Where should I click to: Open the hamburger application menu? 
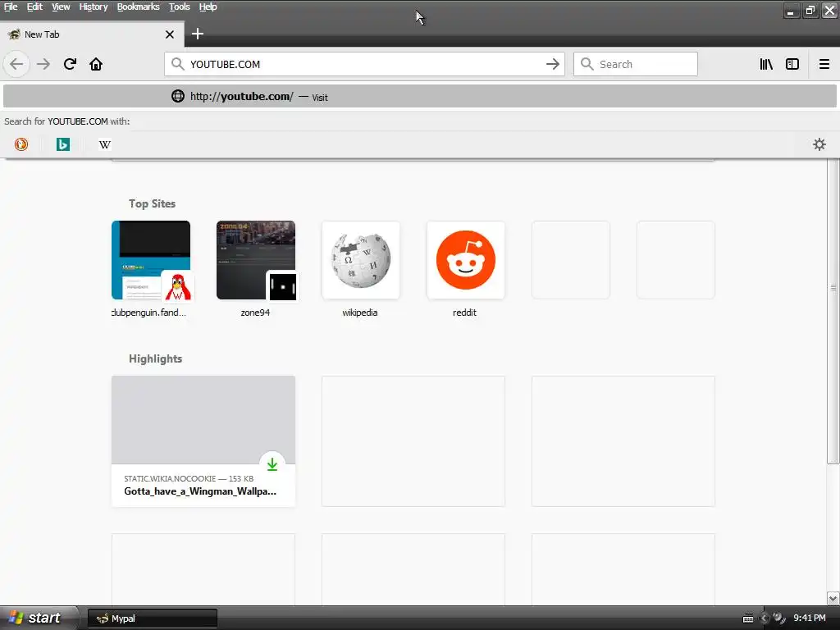coord(824,64)
